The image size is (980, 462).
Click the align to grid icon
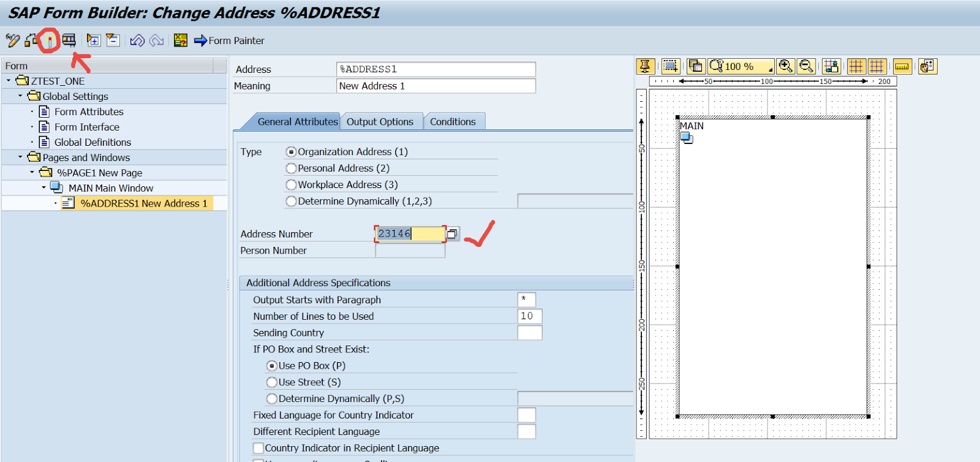(x=831, y=66)
